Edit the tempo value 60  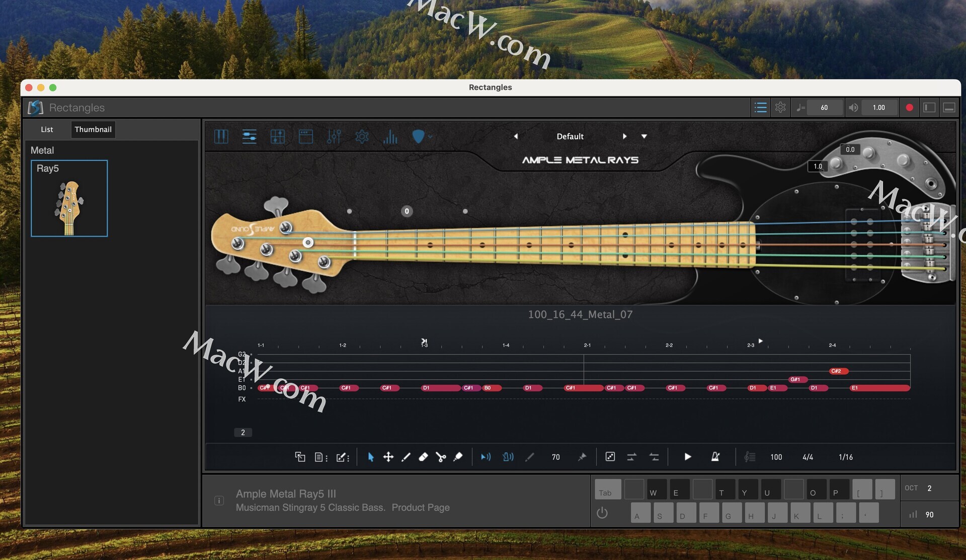click(824, 107)
